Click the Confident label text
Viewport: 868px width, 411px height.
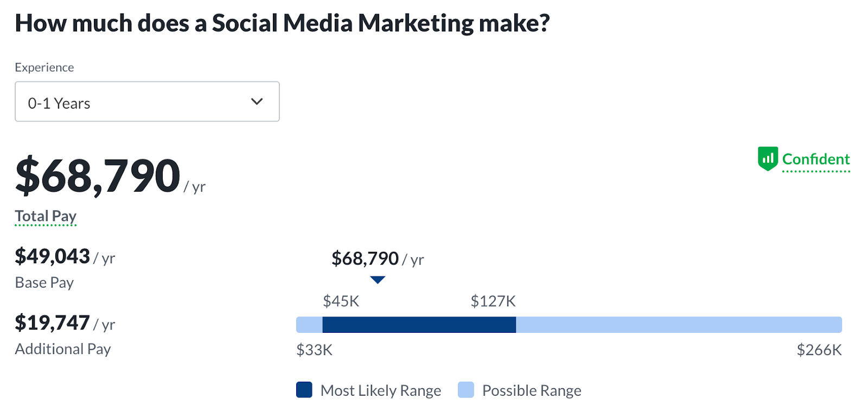click(816, 159)
